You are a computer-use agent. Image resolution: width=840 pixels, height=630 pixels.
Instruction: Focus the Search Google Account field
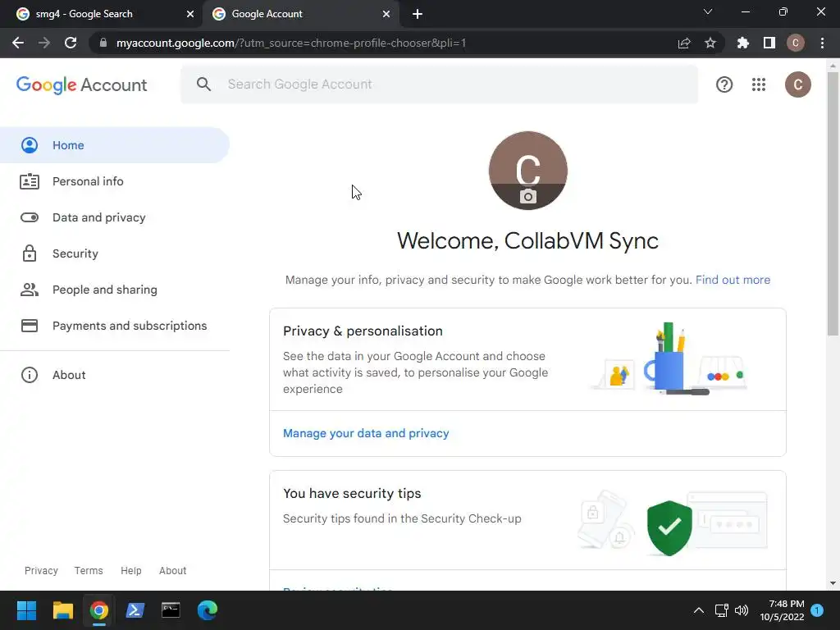pos(440,84)
